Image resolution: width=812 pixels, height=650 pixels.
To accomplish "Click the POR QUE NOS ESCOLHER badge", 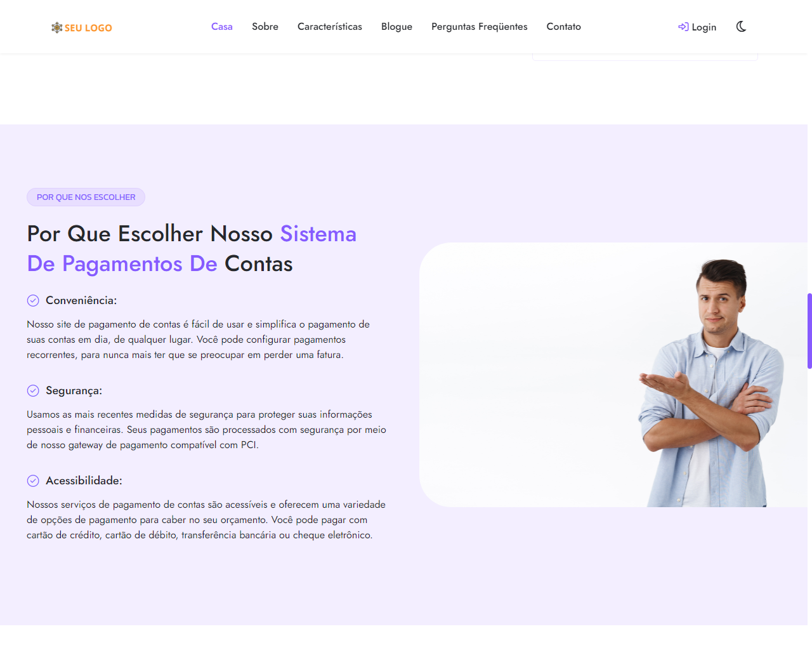I will [86, 197].
